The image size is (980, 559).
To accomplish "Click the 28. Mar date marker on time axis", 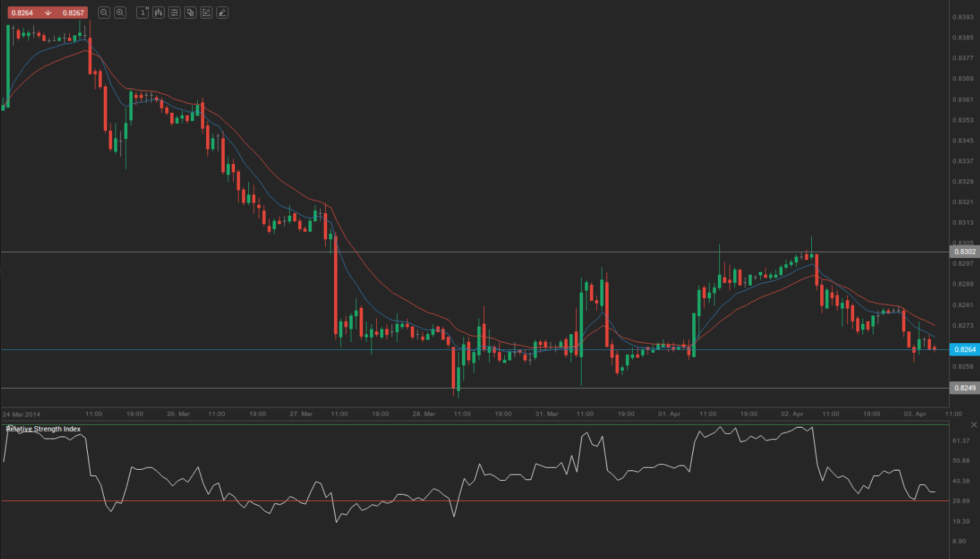I will tap(424, 414).
